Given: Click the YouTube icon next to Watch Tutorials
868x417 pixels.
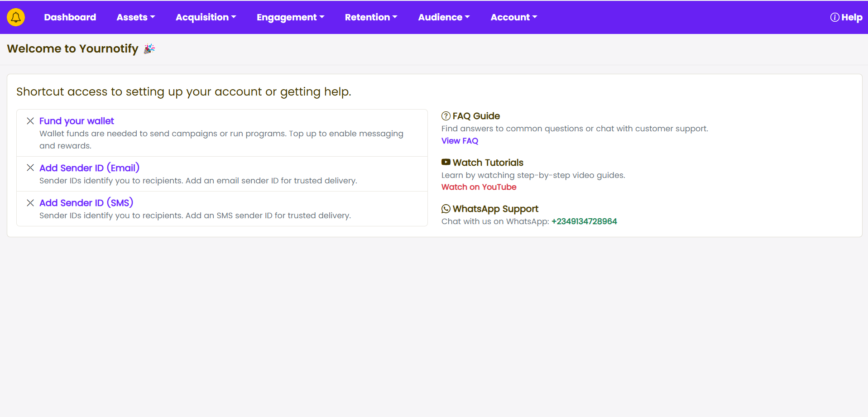Looking at the screenshot, I should click(446, 162).
